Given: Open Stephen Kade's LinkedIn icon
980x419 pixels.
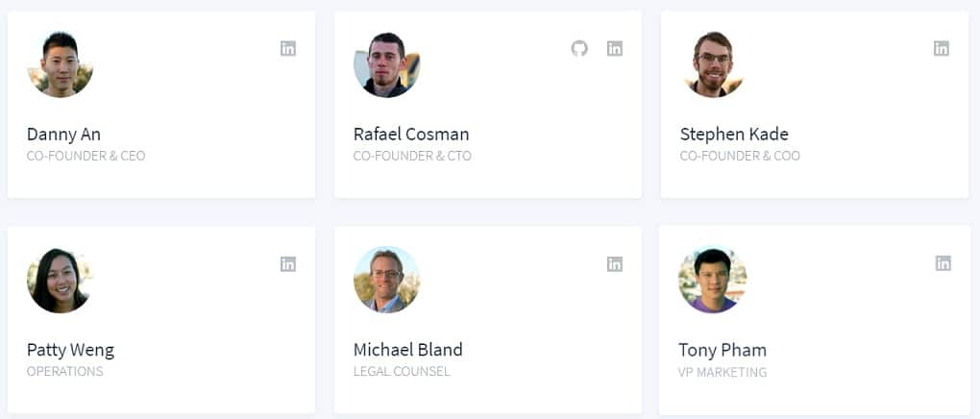Looking at the screenshot, I should pyautogui.click(x=942, y=48).
